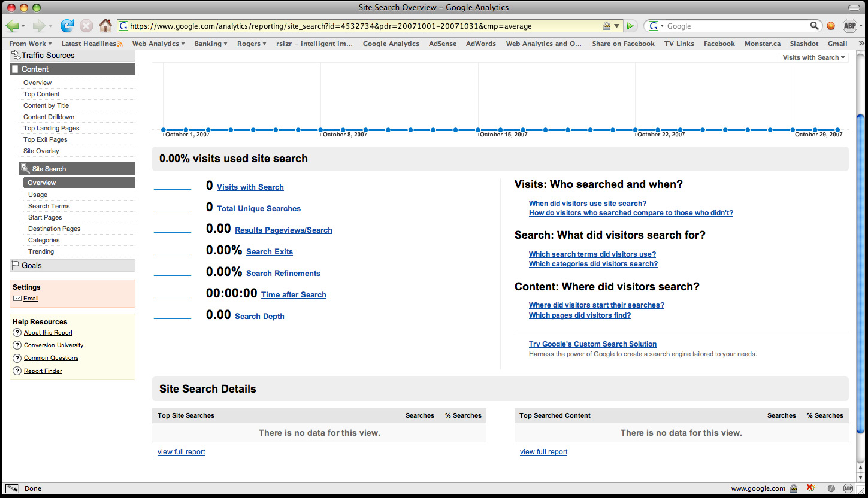Click the vertical page scrollbar
The width and height of the screenshot is (868, 498).
[861, 269]
